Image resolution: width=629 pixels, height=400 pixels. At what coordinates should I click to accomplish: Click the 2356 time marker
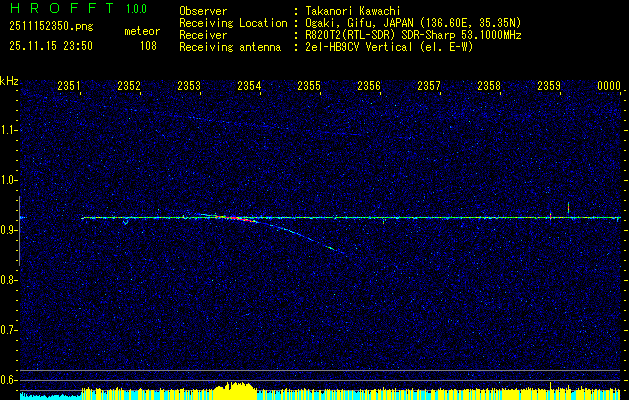[369, 86]
